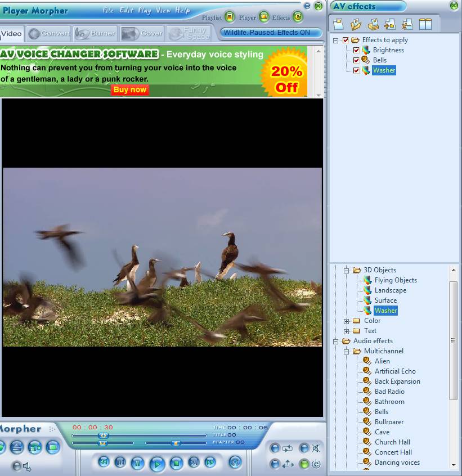
Task: Click the eject button
Action: tap(17, 447)
